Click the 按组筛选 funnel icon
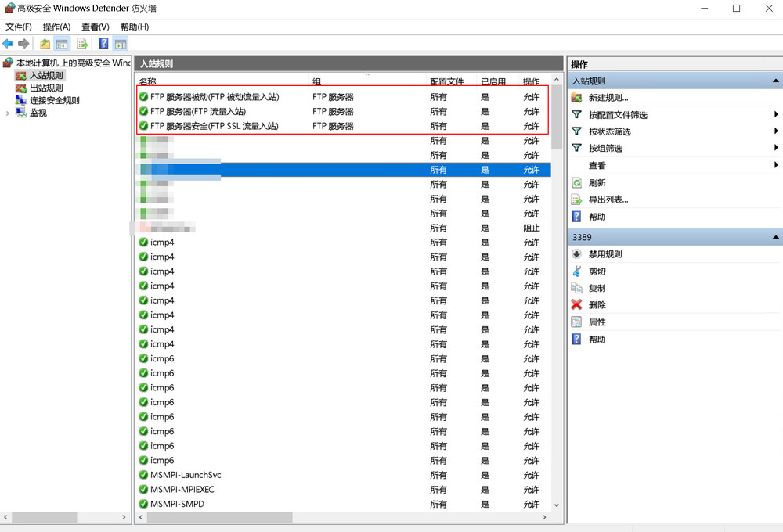Viewport: 783px width, 532px height. (x=577, y=148)
